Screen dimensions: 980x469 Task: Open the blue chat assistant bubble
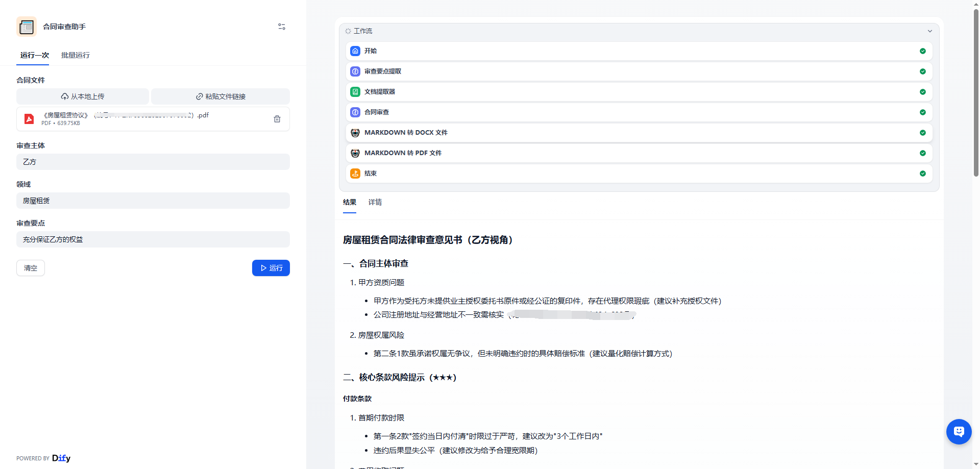coord(959,432)
